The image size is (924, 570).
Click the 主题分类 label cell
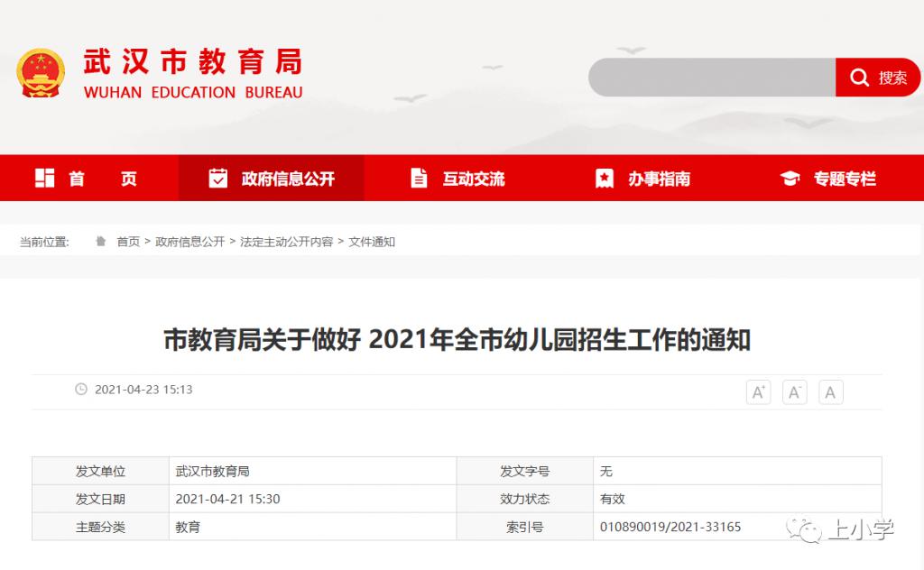coord(101,527)
